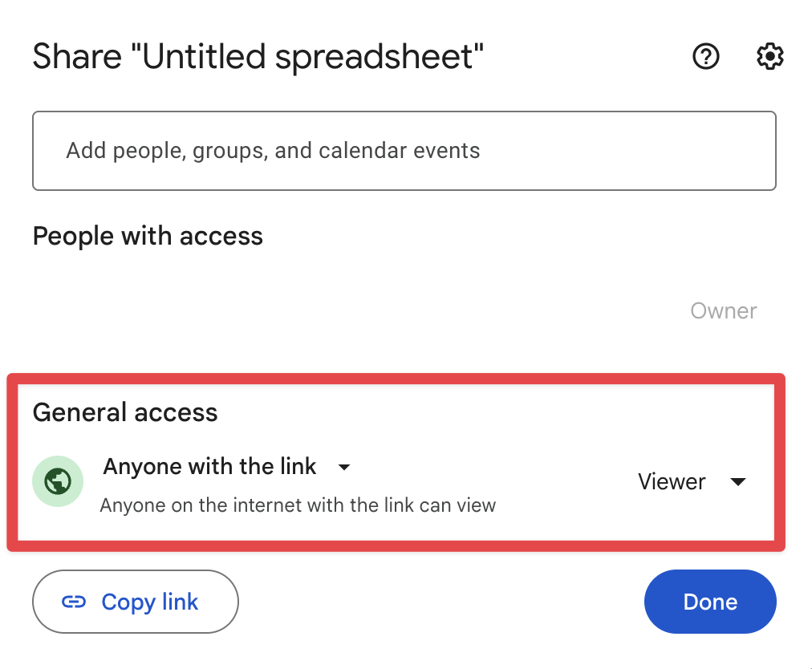Open sharing settings gear icon

pos(770,56)
